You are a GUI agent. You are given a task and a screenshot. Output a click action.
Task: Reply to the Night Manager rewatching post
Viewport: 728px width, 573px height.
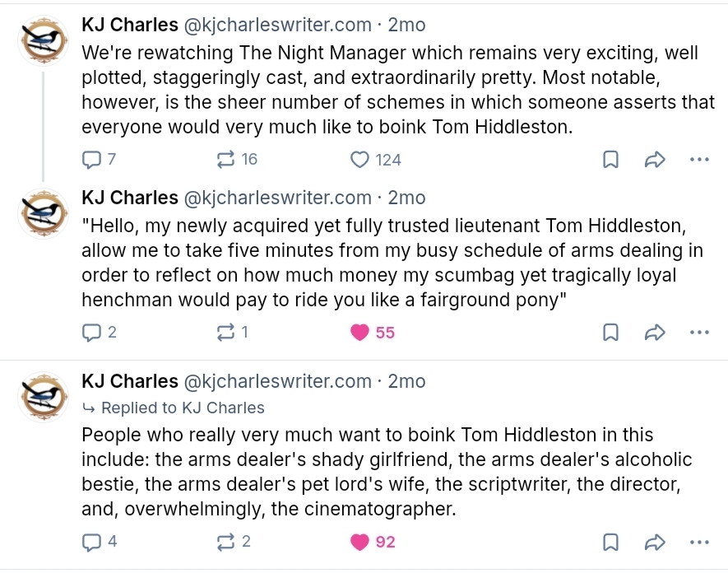coord(91,160)
